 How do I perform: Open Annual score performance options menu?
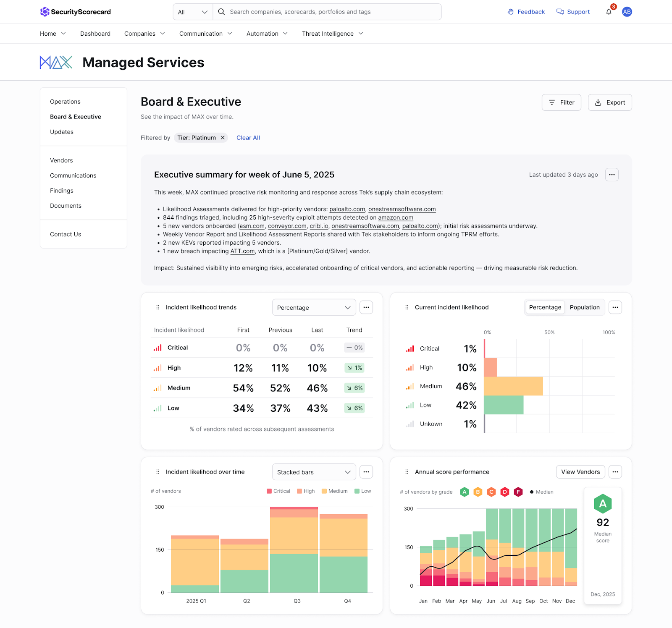click(615, 472)
